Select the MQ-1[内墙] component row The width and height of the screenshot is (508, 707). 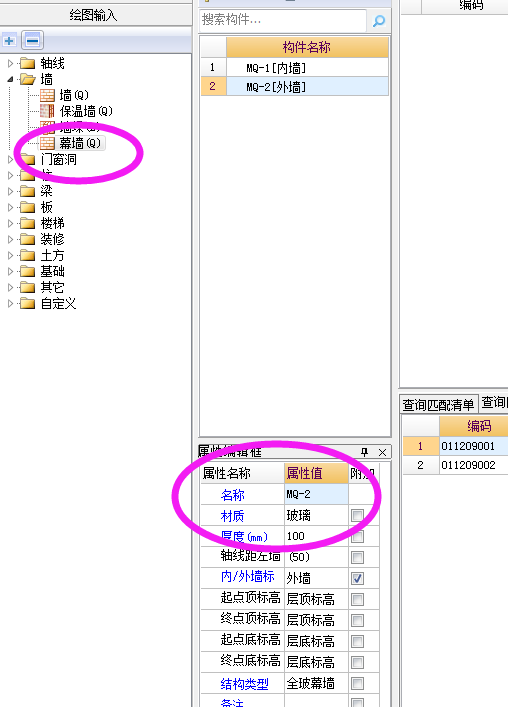(x=295, y=68)
